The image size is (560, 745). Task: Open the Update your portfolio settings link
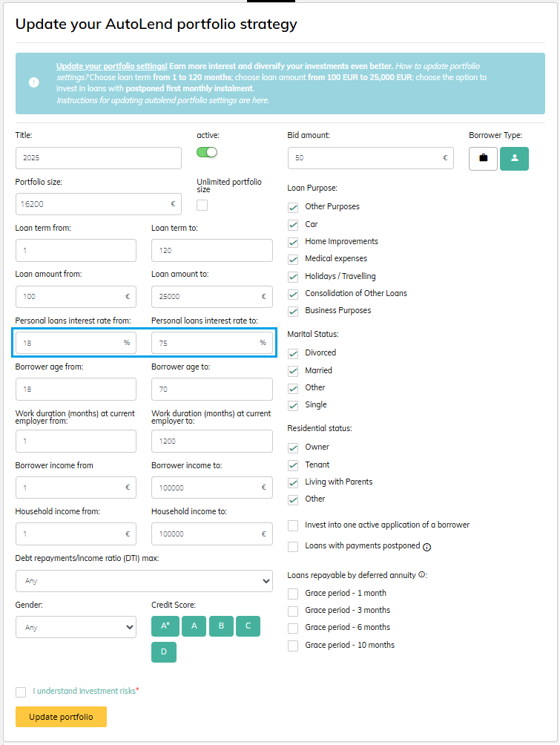point(111,66)
